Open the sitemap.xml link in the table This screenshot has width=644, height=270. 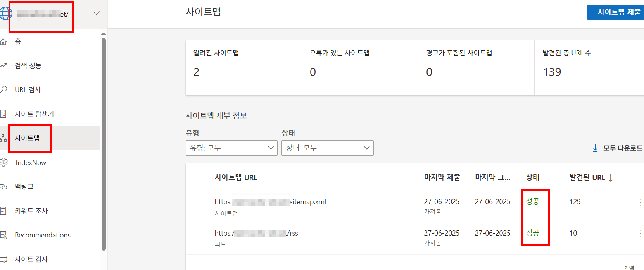tap(270, 201)
